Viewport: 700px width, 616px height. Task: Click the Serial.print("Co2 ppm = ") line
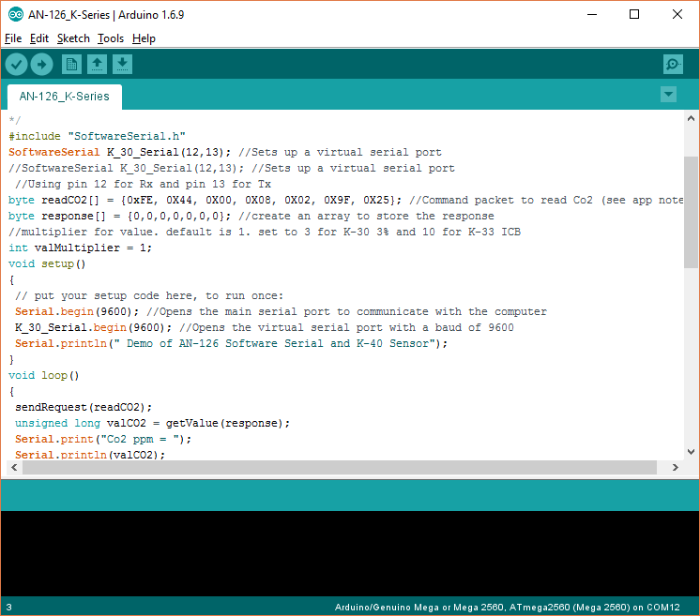(103, 439)
